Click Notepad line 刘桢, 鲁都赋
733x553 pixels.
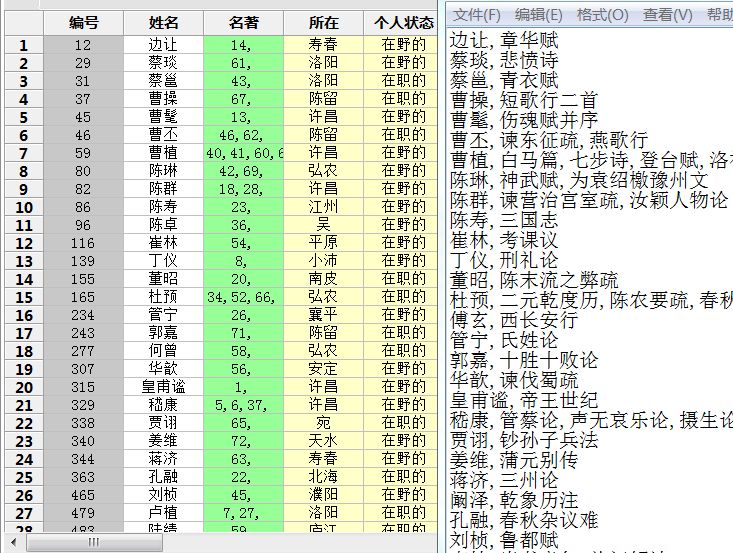[x=504, y=540]
